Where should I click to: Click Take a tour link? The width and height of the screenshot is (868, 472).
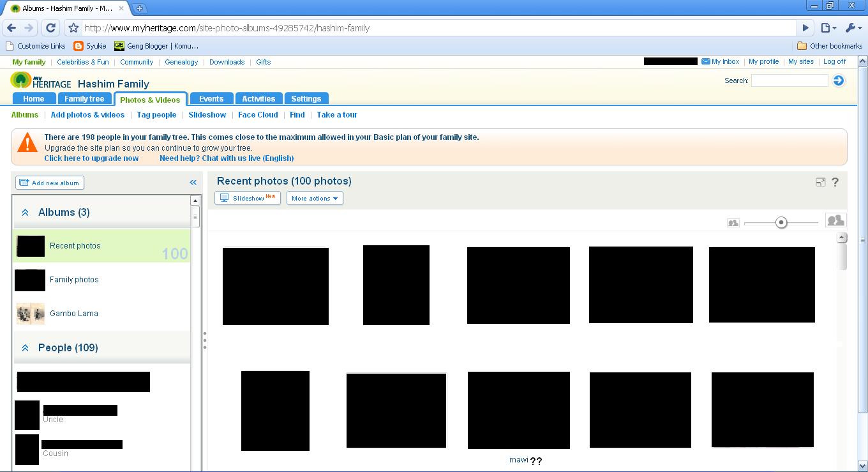pyautogui.click(x=337, y=115)
